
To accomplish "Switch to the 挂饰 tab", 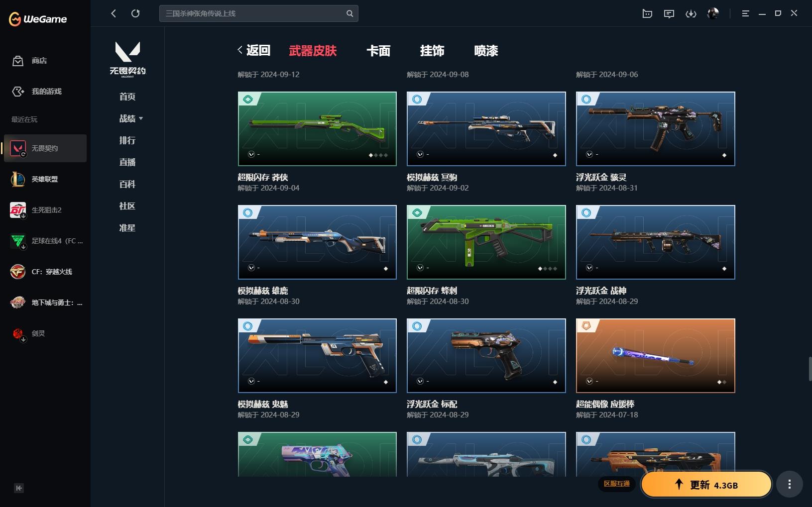I will click(x=432, y=51).
